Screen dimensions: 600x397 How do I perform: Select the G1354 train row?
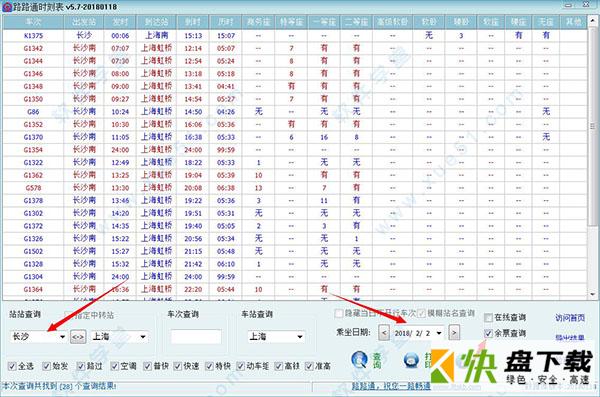295,150
